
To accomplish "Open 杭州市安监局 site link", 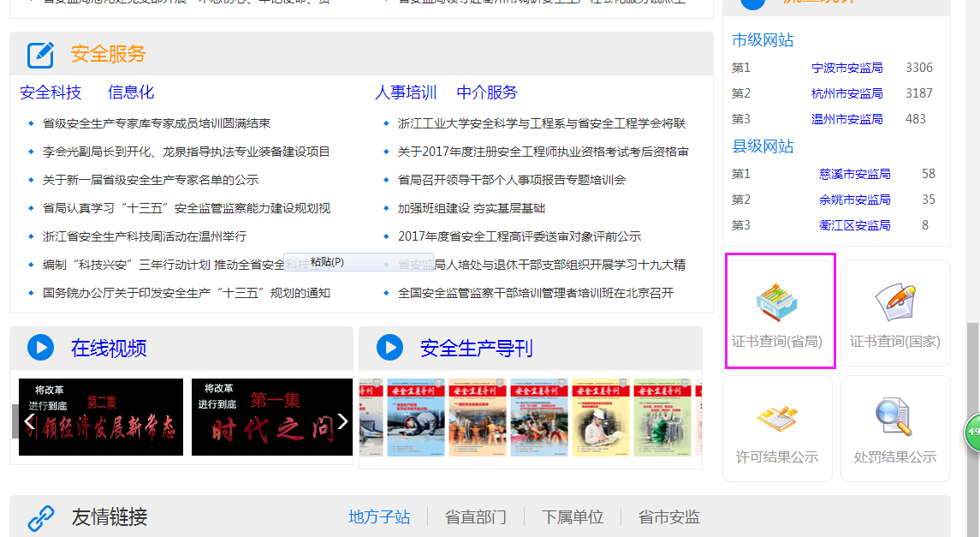I will point(846,93).
